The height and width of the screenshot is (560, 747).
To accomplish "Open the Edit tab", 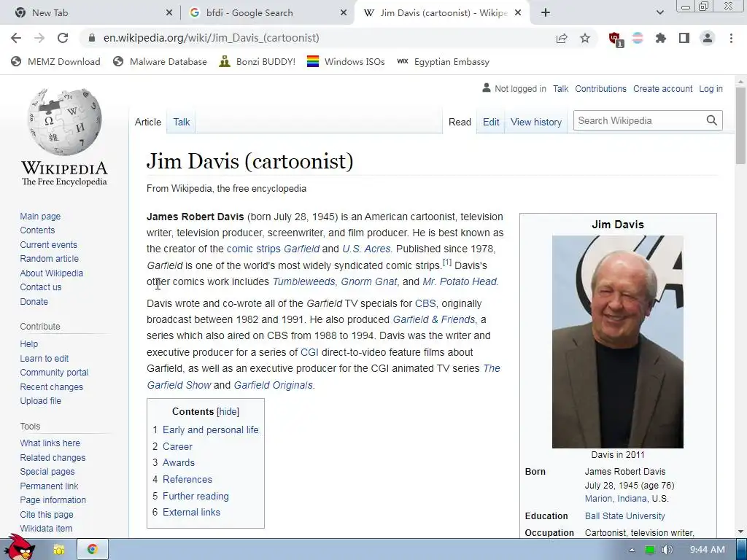I will (x=491, y=122).
